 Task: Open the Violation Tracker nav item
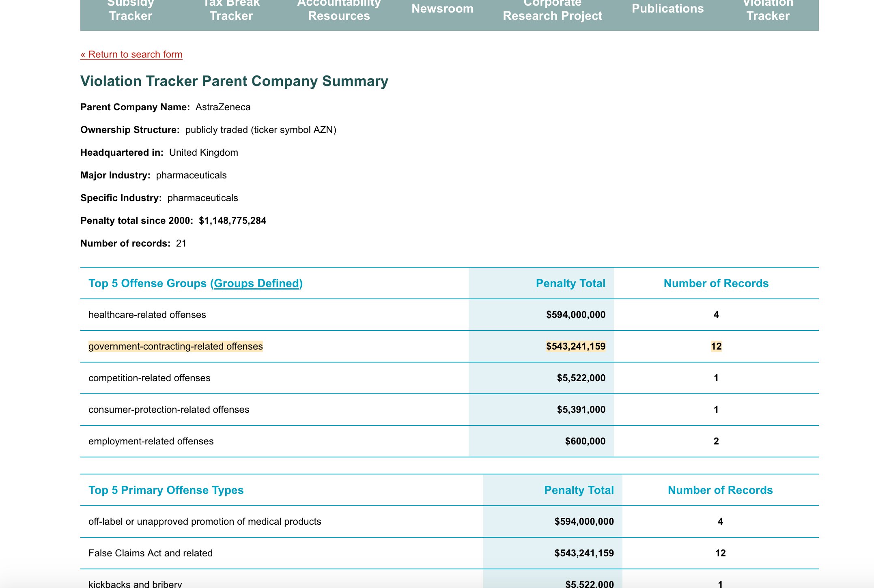click(768, 10)
